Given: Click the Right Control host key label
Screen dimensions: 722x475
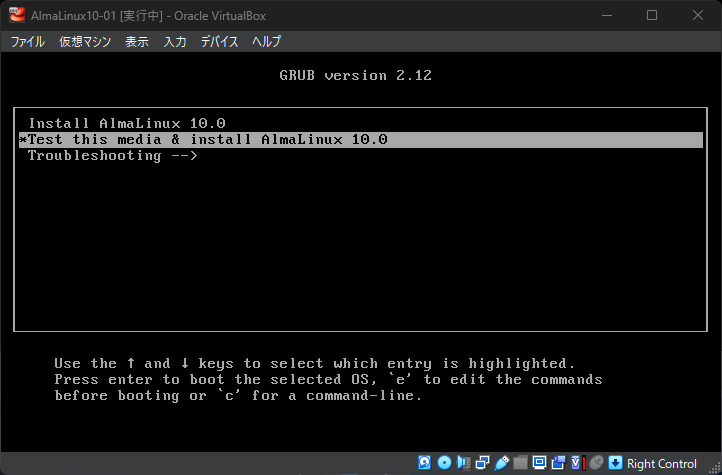Looking at the screenshot, I should point(662,463).
